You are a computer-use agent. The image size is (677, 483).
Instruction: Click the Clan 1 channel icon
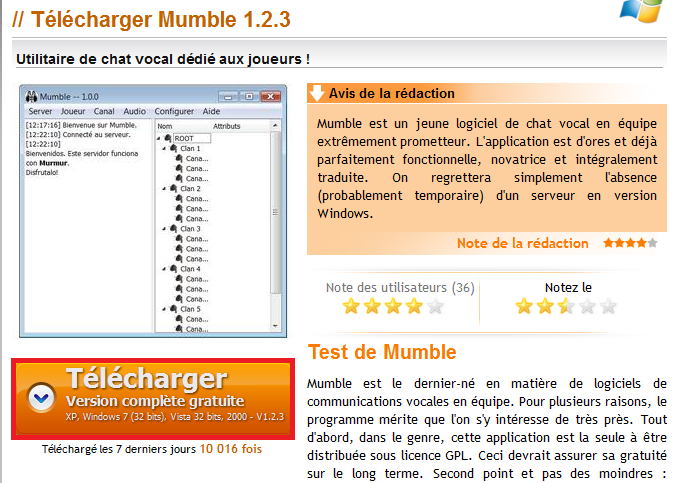click(x=174, y=148)
